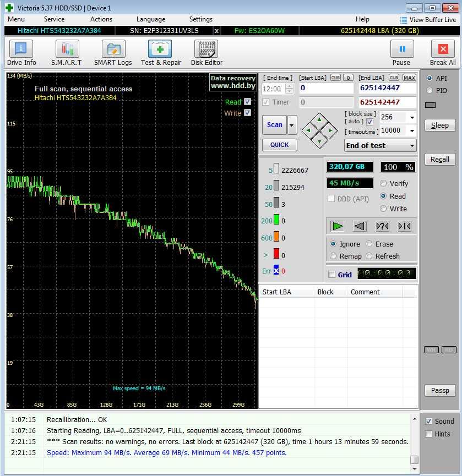The height and width of the screenshot is (476, 462).
Task: Expand the Scan button dropdown arrow
Action: click(x=292, y=125)
